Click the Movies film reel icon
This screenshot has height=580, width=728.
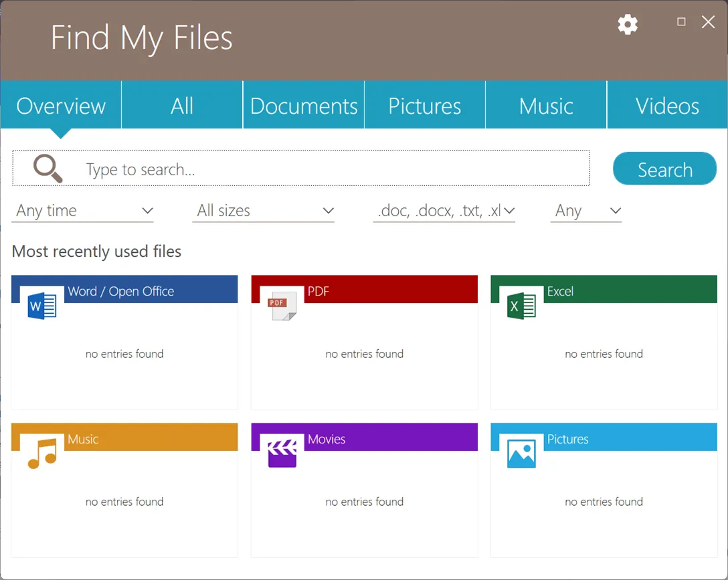tap(281, 454)
